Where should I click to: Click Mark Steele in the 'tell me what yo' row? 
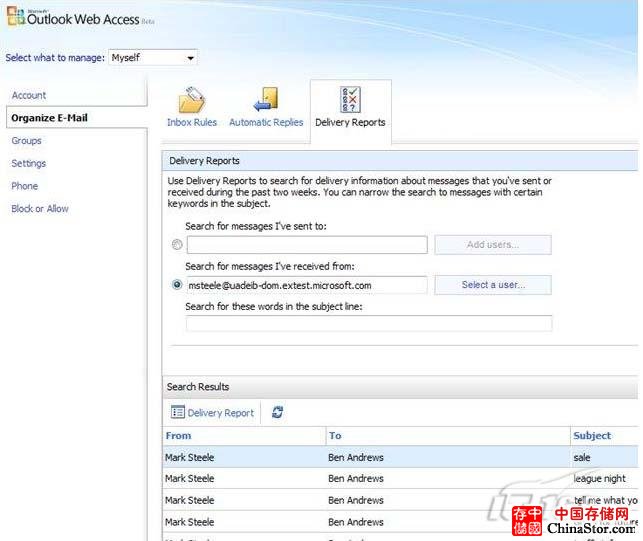189,500
